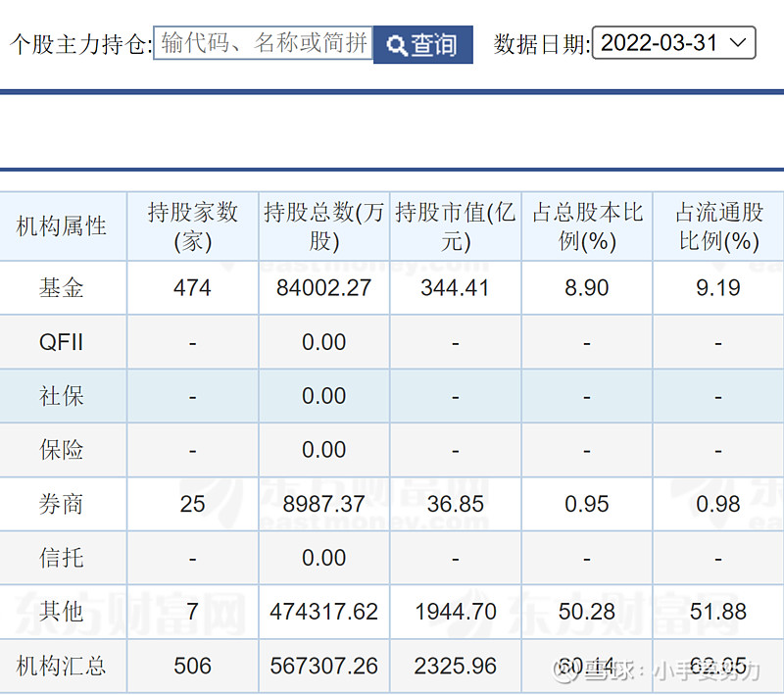Select the 基金 row label
Viewport: 784px width, 695px height.
62,288
